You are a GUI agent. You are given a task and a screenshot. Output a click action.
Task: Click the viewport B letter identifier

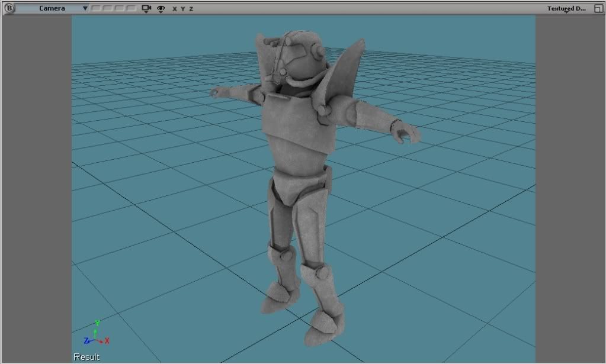(x=9, y=8)
